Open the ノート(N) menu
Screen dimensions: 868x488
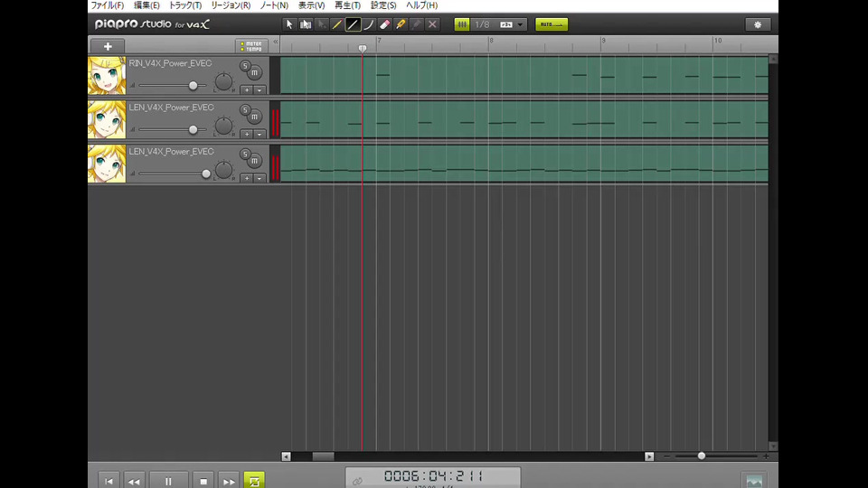point(274,5)
